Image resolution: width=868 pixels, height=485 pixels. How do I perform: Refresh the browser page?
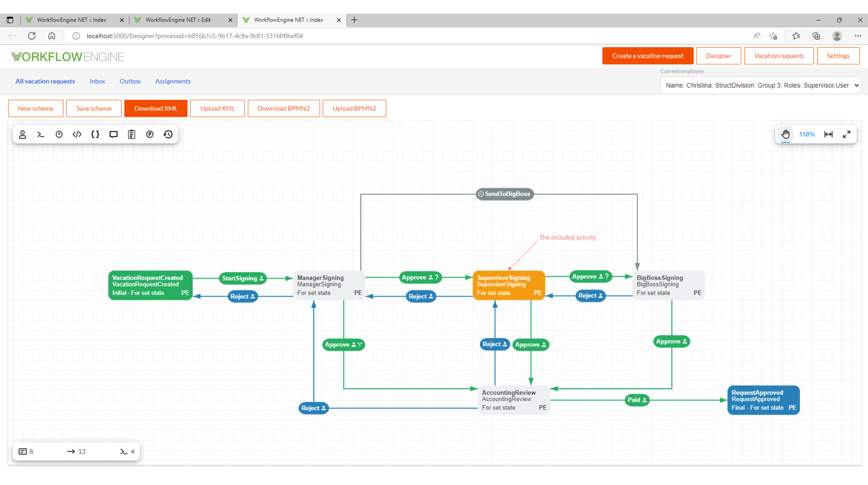pos(32,36)
